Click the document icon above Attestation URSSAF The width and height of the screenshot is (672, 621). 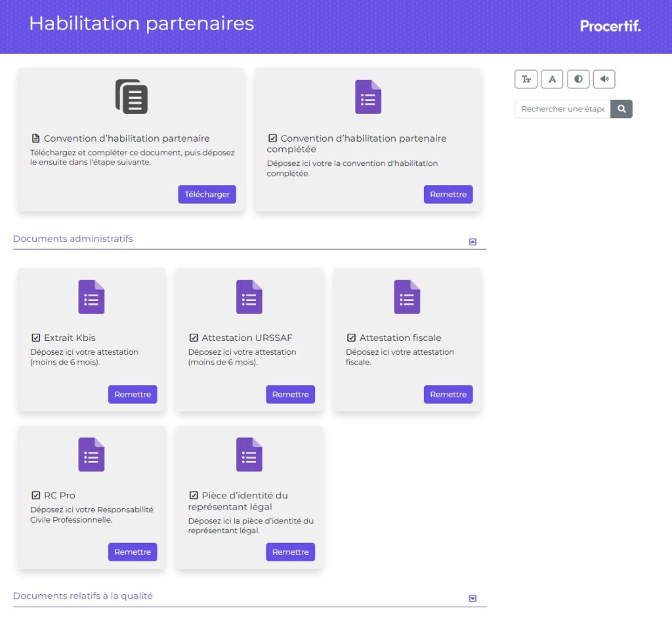(x=249, y=297)
